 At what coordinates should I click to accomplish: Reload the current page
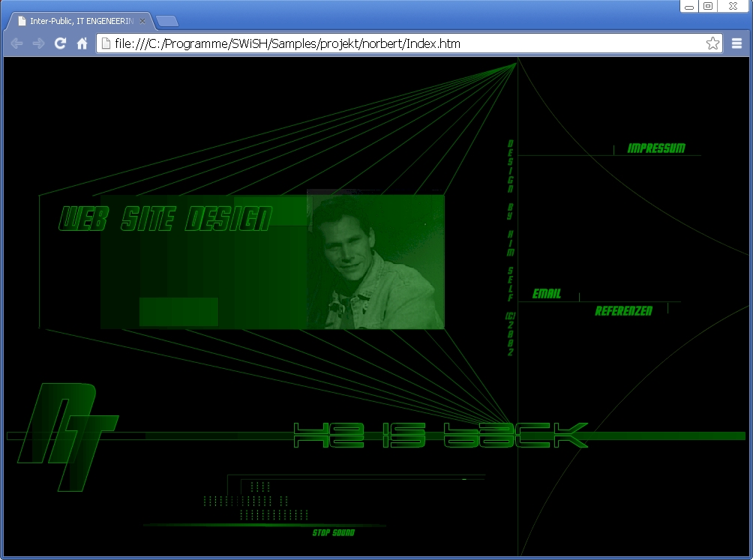point(60,43)
